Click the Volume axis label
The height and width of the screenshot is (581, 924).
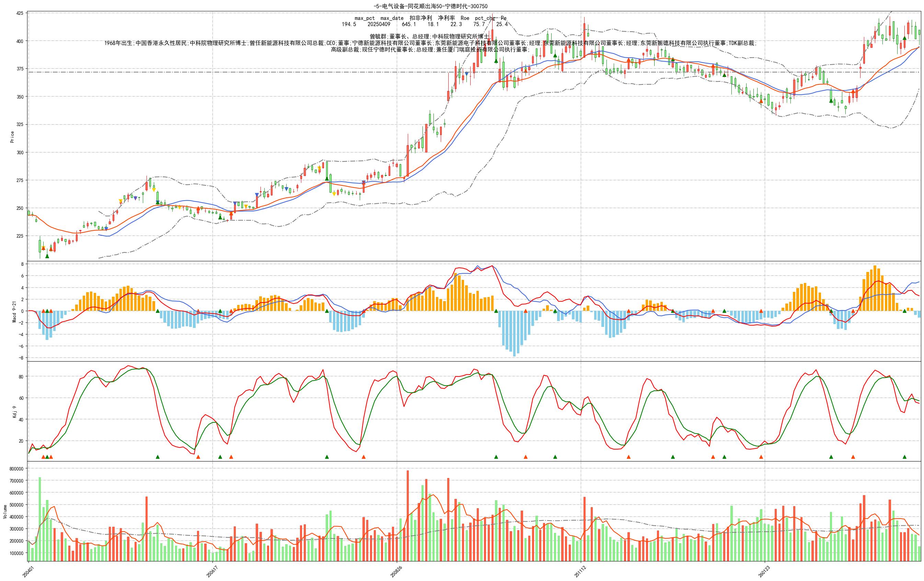[x=5, y=512]
